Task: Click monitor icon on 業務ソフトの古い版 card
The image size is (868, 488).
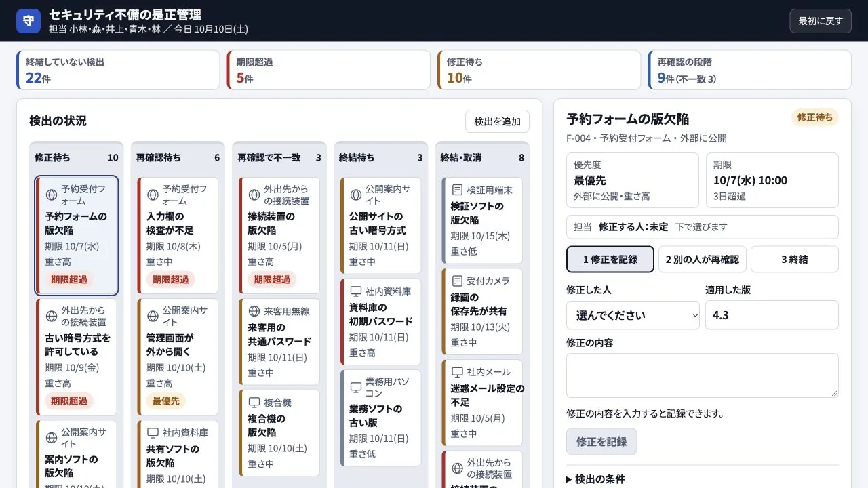Action: click(355, 388)
